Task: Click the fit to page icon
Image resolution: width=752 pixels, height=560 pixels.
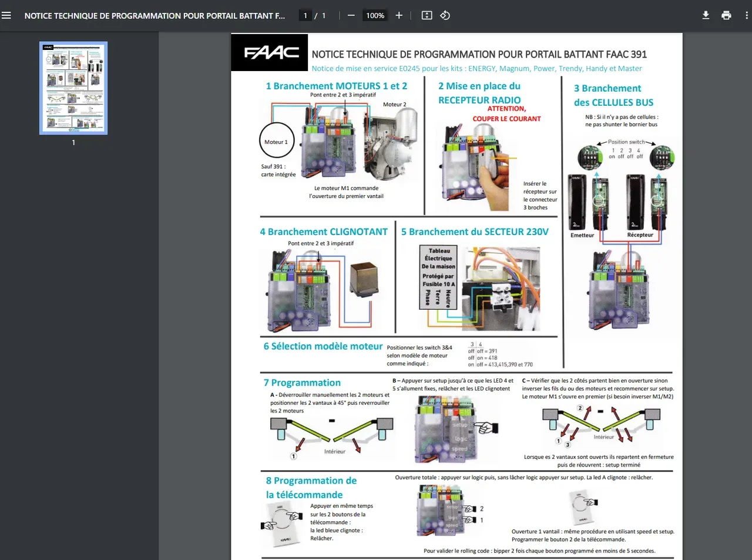Action: 427,15
